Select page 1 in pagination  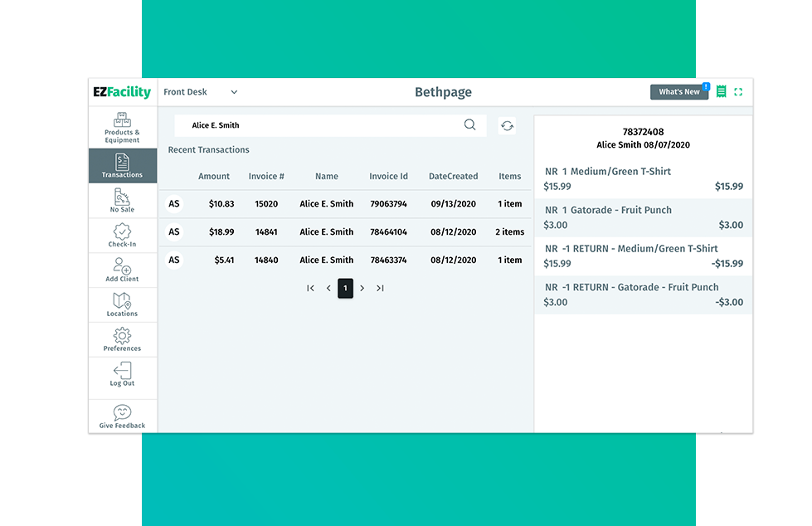click(x=345, y=288)
